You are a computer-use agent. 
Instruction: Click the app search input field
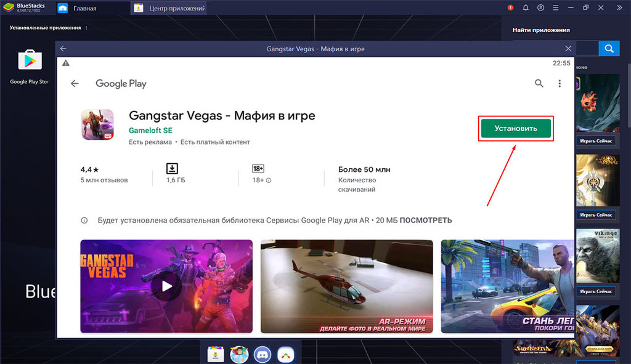click(x=587, y=49)
